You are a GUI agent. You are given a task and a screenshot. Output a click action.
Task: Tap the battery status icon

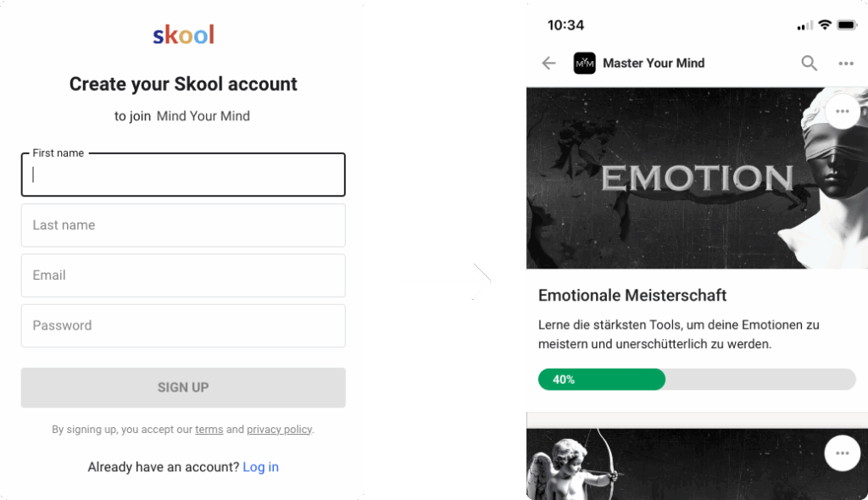click(x=847, y=25)
